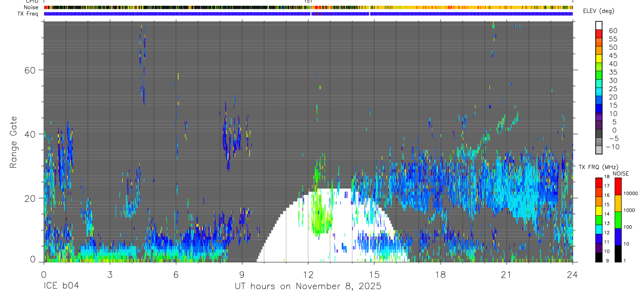Select the green 13–14 segment of TX FRQ bar
This screenshot has width=644, height=297.
point(599,219)
